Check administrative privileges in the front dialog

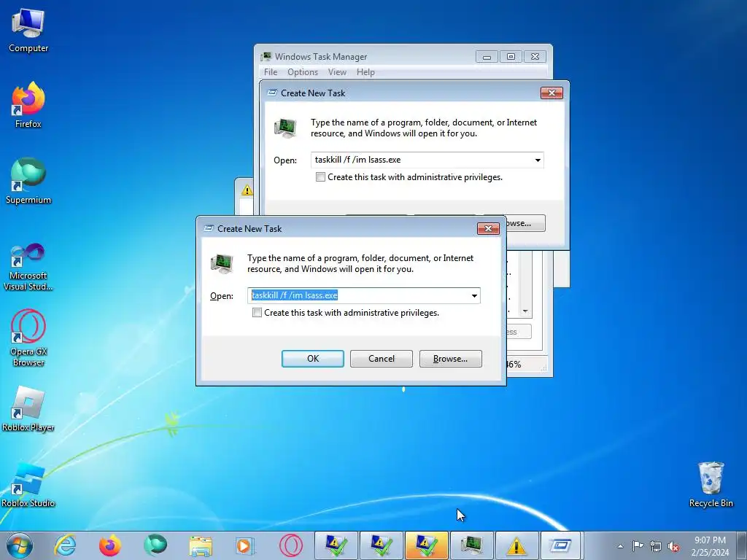258,313
